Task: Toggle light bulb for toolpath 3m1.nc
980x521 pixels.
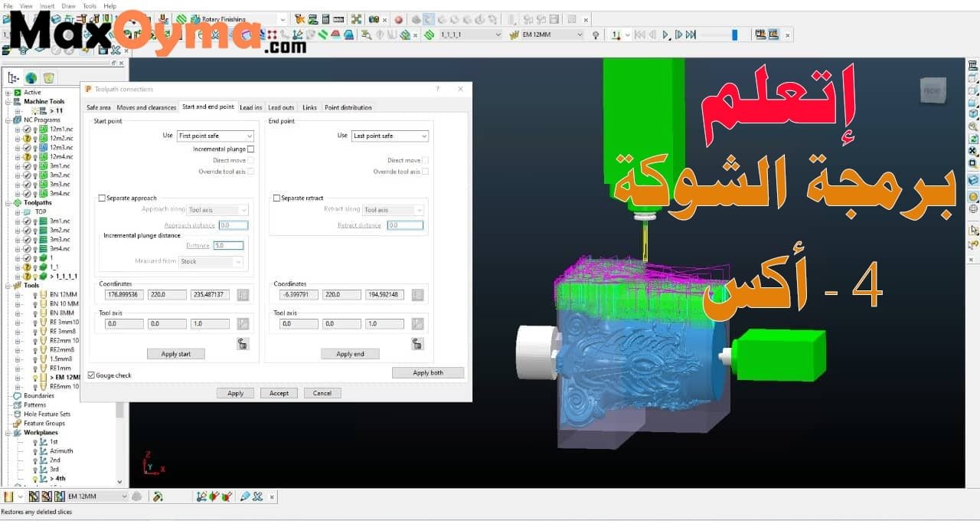Action: (34, 221)
